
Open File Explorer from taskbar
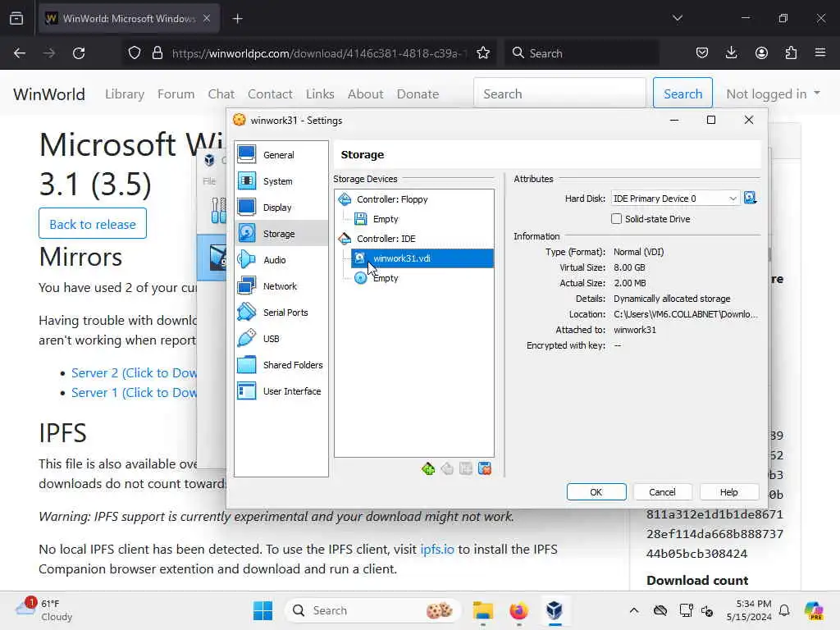click(482, 610)
